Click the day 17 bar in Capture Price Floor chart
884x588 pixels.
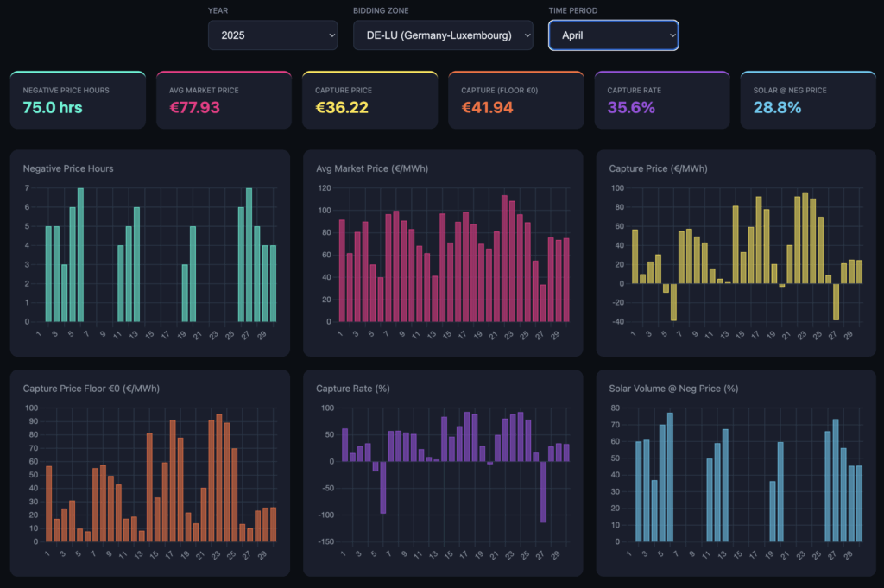(173, 481)
